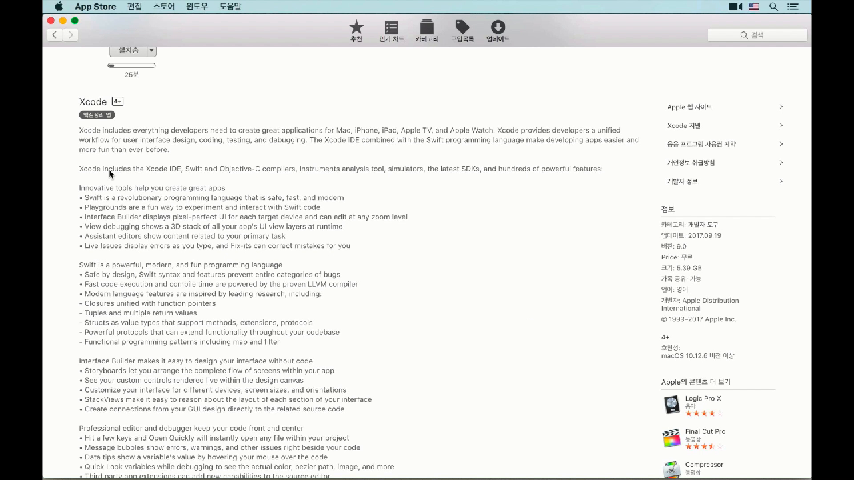The width and height of the screenshot is (854, 480).
Task: Open the dropdown arrow next to install button
Action: point(151,50)
